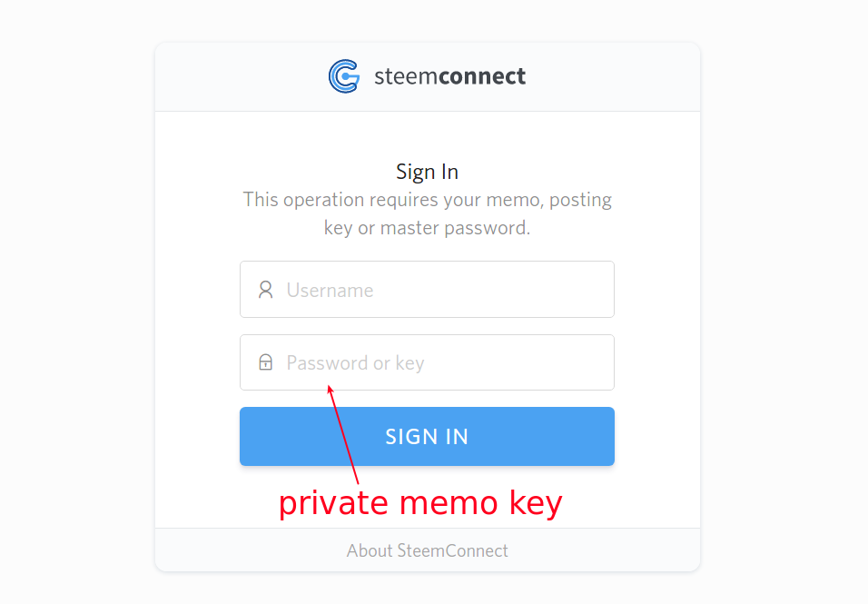Click the word "About" in the footer
The image size is (868, 604).
[370, 550]
